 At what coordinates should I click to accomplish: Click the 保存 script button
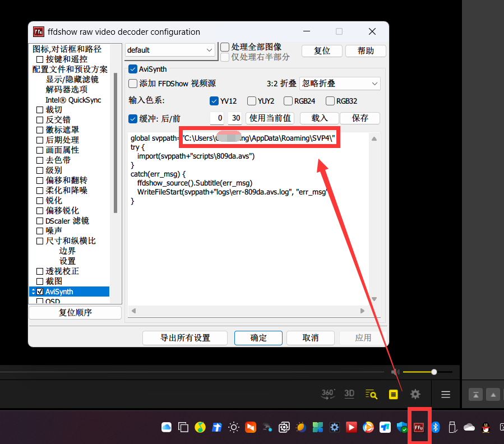click(x=360, y=118)
